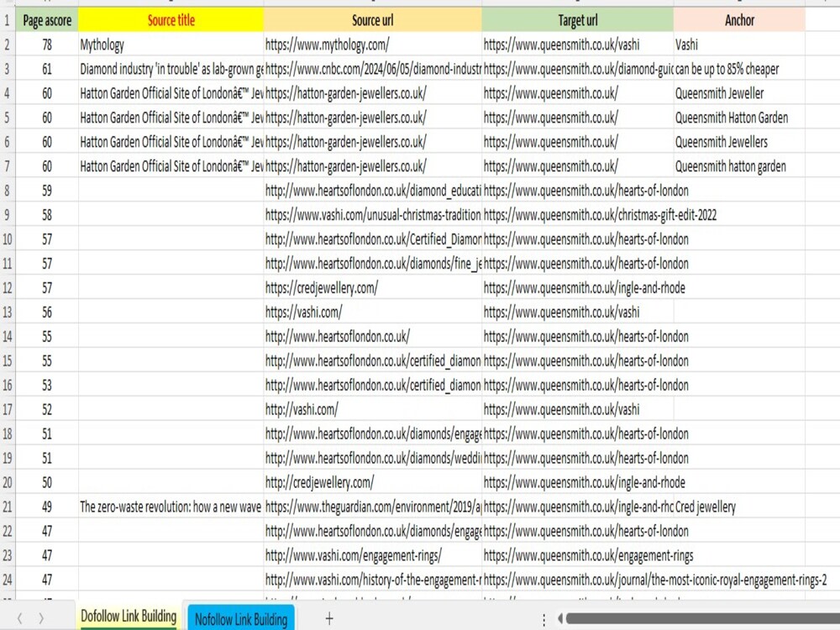This screenshot has width=840, height=630.
Task: Click the page score 78 cell
Action: pyautogui.click(x=47, y=45)
